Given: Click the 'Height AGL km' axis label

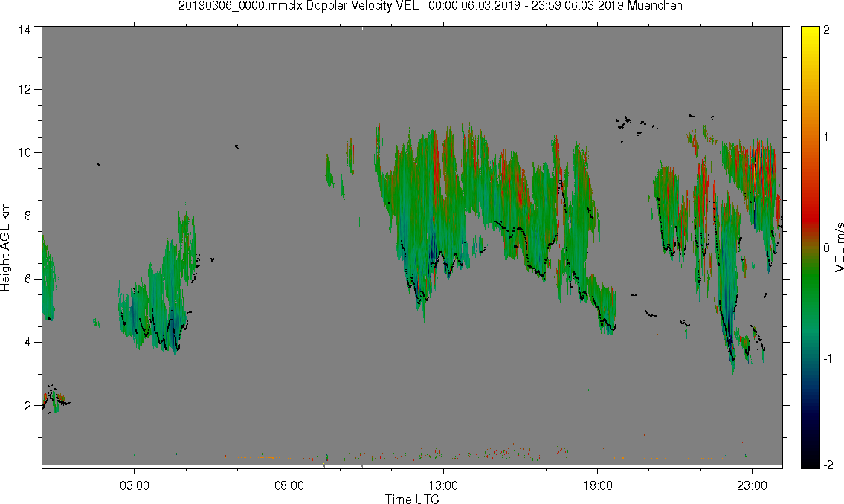Looking at the screenshot, I should pos(5,248).
